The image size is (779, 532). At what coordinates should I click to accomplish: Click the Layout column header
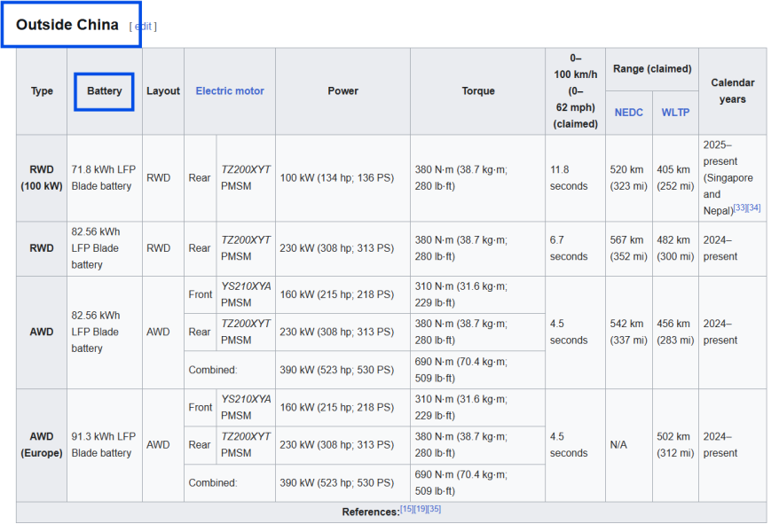[163, 91]
